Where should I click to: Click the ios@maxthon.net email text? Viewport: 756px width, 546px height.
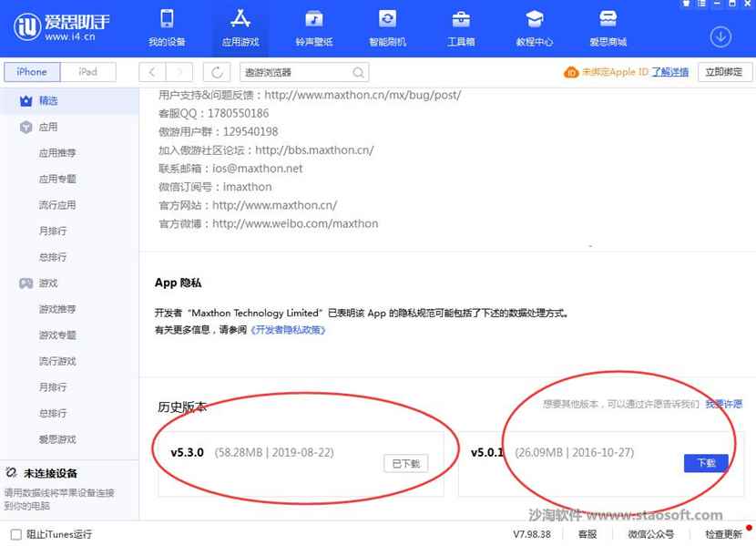click(x=258, y=169)
